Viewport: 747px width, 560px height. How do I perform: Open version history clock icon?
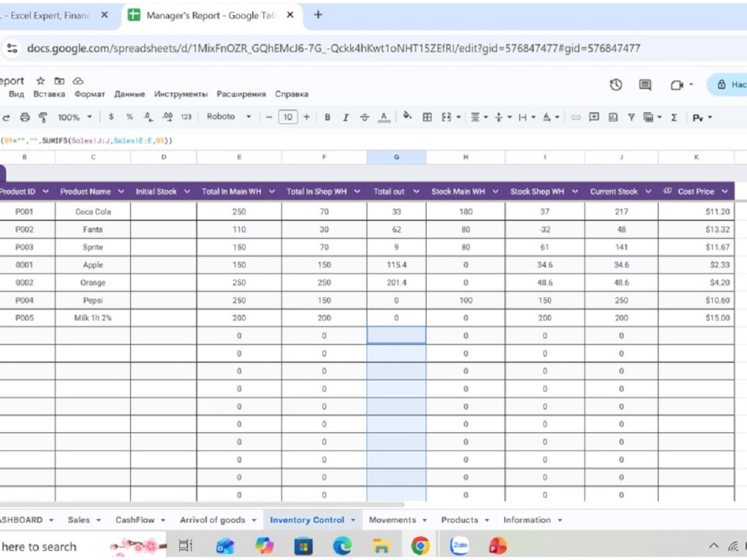point(616,85)
